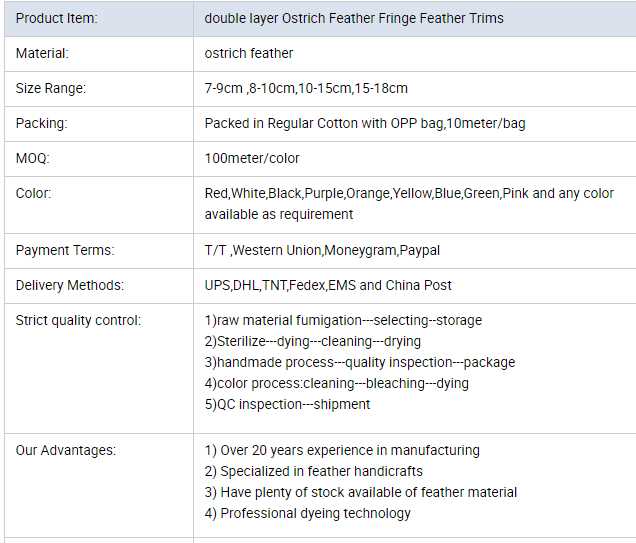Click the 'Size Range:' label
This screenshot has width=636, height=543.
tap(51, 88)
